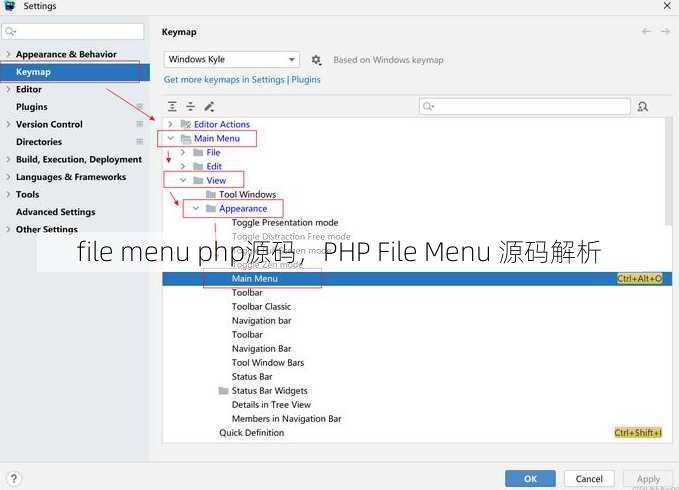Click the back navigation arrow
This screenshot has height=490, width=679.
647,31
